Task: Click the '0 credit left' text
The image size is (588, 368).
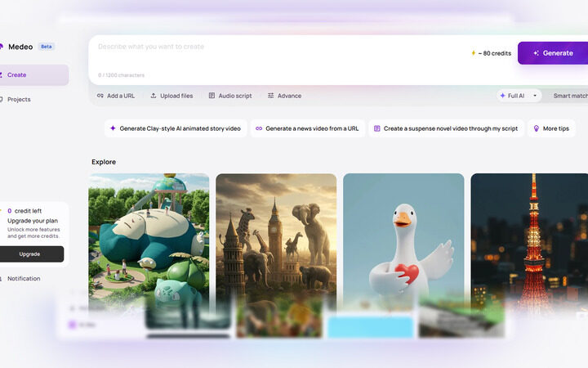Action: click(x=24, y=211)
